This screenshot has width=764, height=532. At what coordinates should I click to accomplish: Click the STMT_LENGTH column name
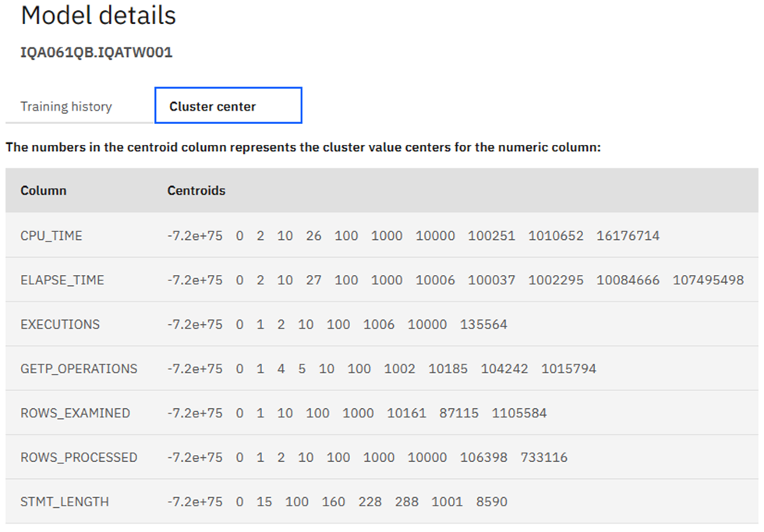pos(65,502)
